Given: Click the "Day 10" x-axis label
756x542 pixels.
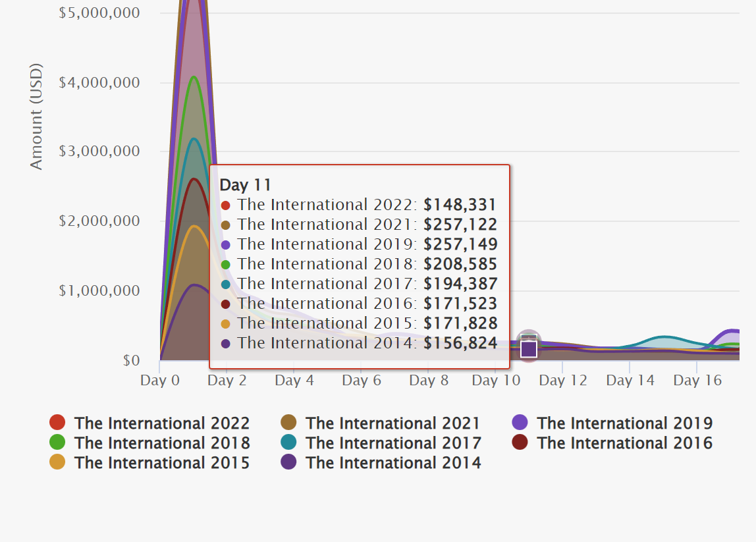Looking at the screenshot, I should click(496, 381).
